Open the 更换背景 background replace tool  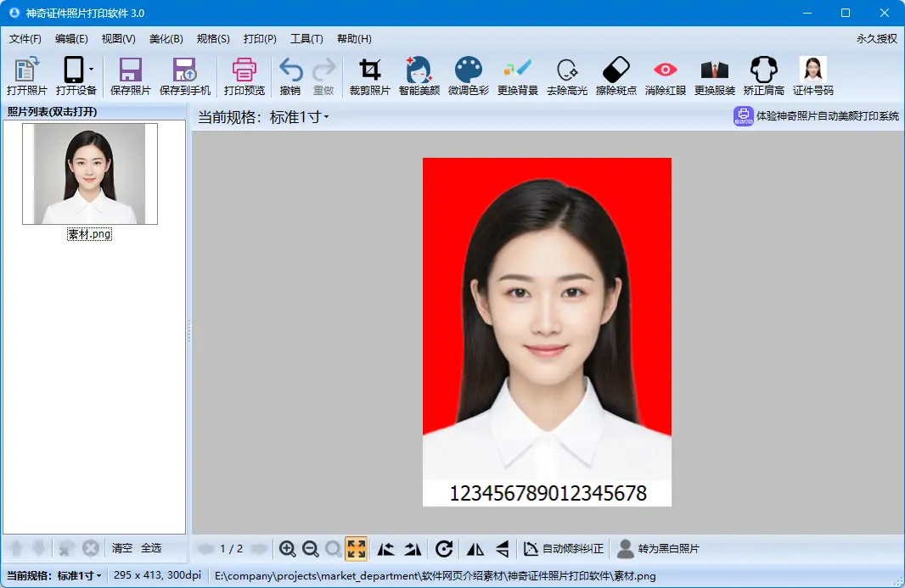[x=517, y=76]
